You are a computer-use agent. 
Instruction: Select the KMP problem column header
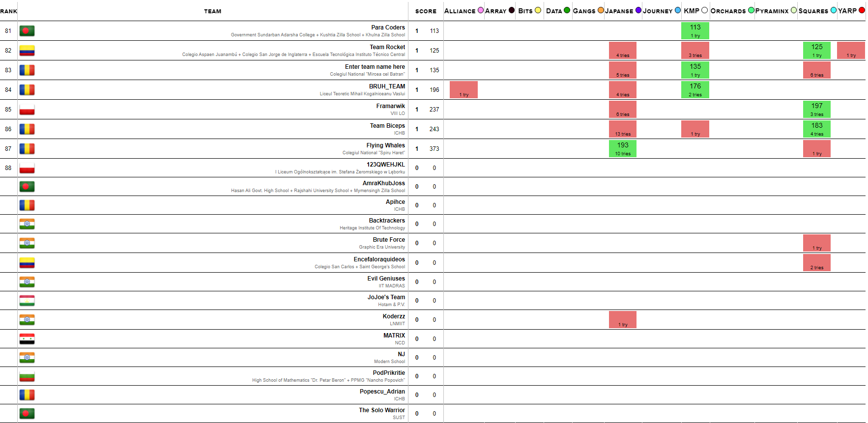691,11
